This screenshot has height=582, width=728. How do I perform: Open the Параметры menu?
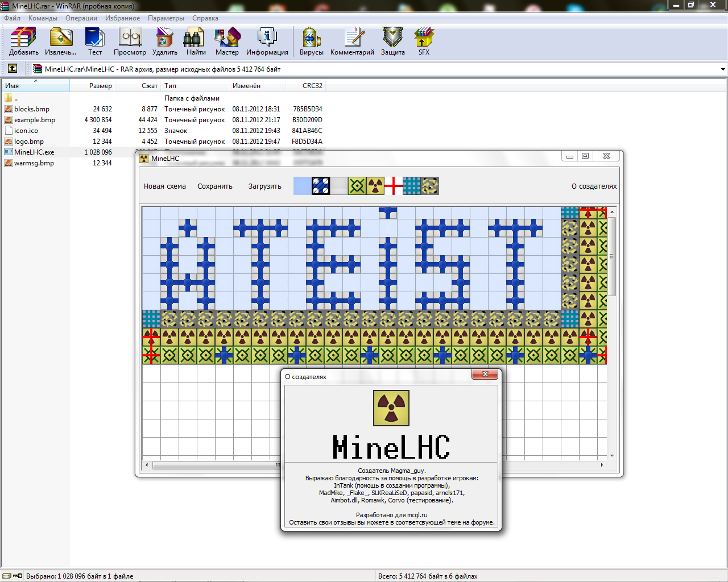pos(166,18)
